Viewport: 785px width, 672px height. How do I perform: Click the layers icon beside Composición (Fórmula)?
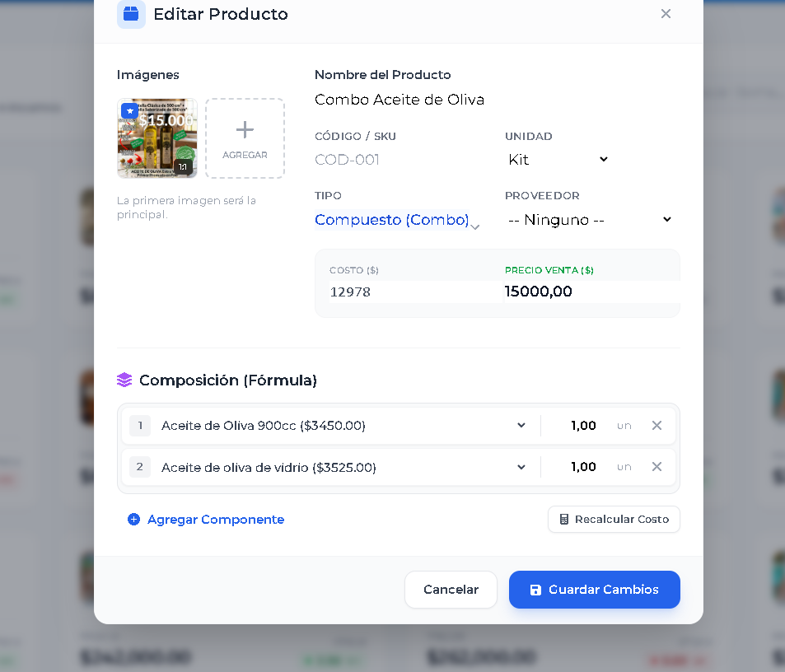124,380
